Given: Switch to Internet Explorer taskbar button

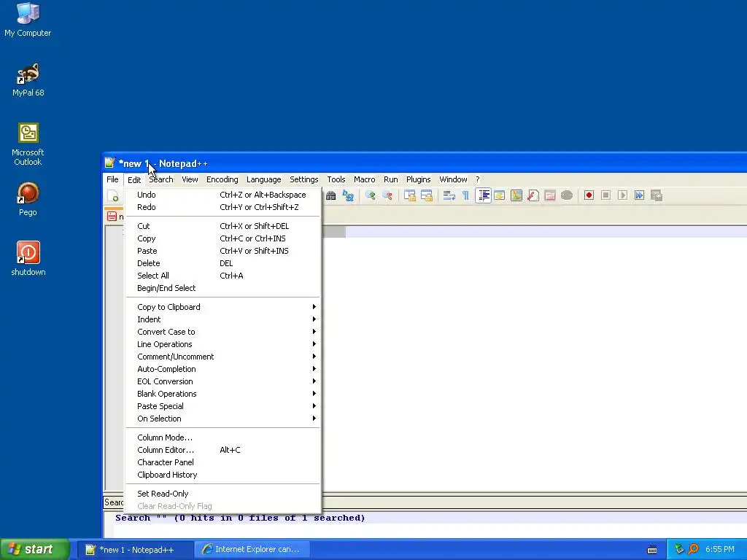Looking at the screenshot, I should click(x=252, y=550).
